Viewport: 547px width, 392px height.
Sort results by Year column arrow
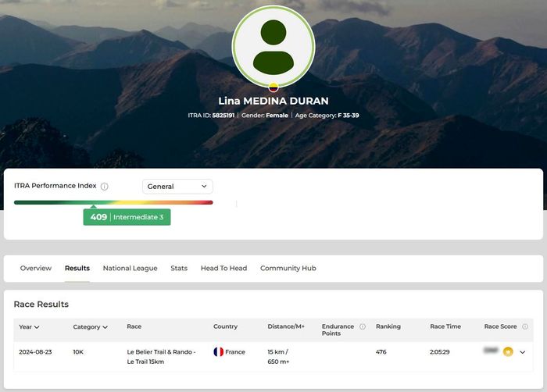37,327
